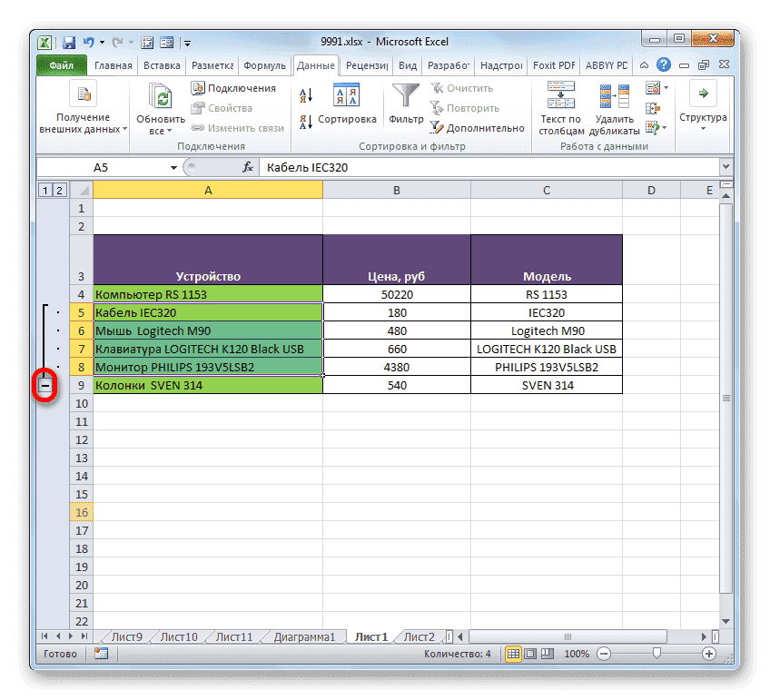Click the Advanced filter icon (Дополнительно)

click(479, 128)
